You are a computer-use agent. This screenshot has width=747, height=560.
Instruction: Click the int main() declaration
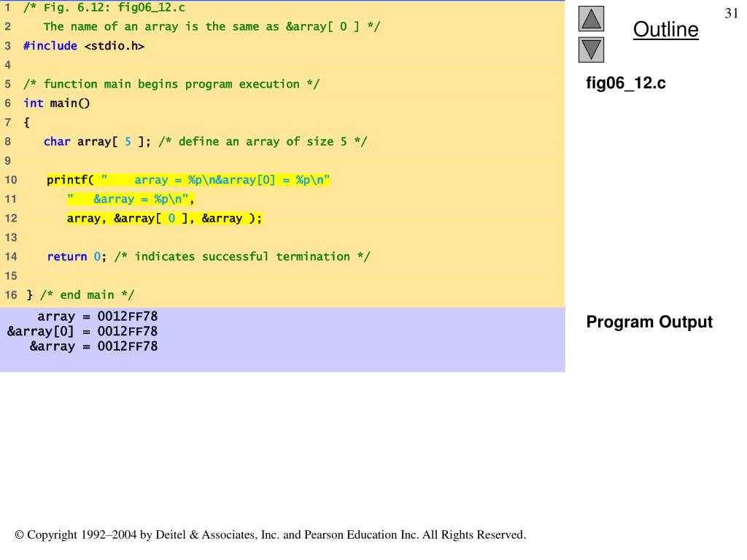click(57, 103)
